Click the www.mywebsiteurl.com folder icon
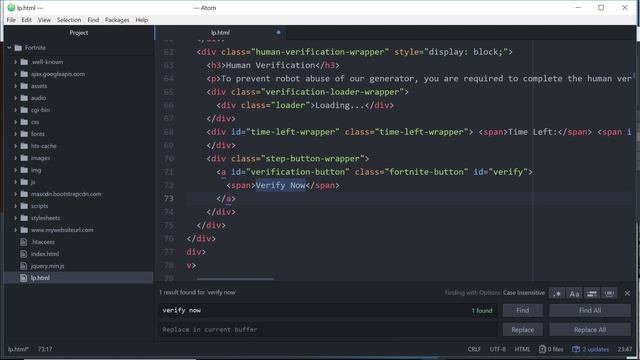640x360 pixels. coord(24,230)
